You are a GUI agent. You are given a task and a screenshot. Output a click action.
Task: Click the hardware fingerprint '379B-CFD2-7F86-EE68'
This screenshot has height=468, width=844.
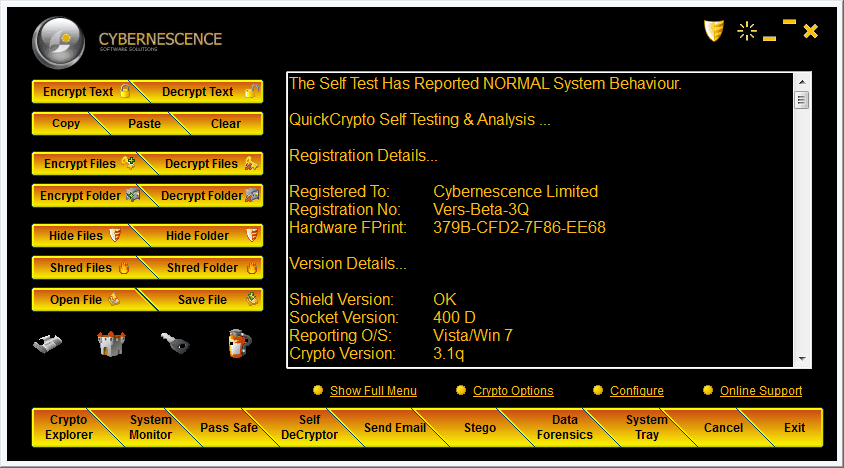pyautogui.click(x=519, y=227)
